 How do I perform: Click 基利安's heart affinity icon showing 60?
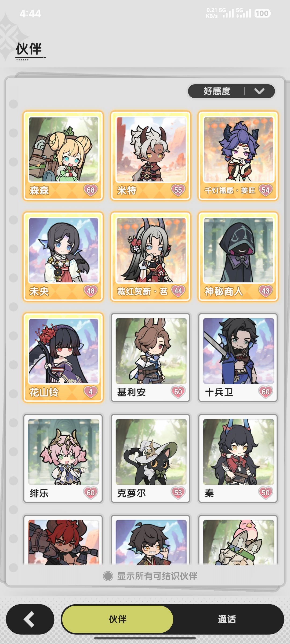[178, 392]
